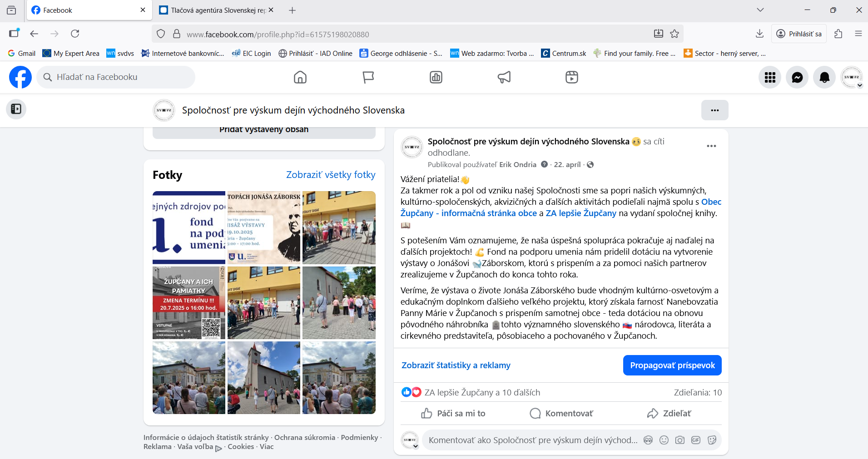Open Zobraziť všetky fotky link

tap(331, 175)
